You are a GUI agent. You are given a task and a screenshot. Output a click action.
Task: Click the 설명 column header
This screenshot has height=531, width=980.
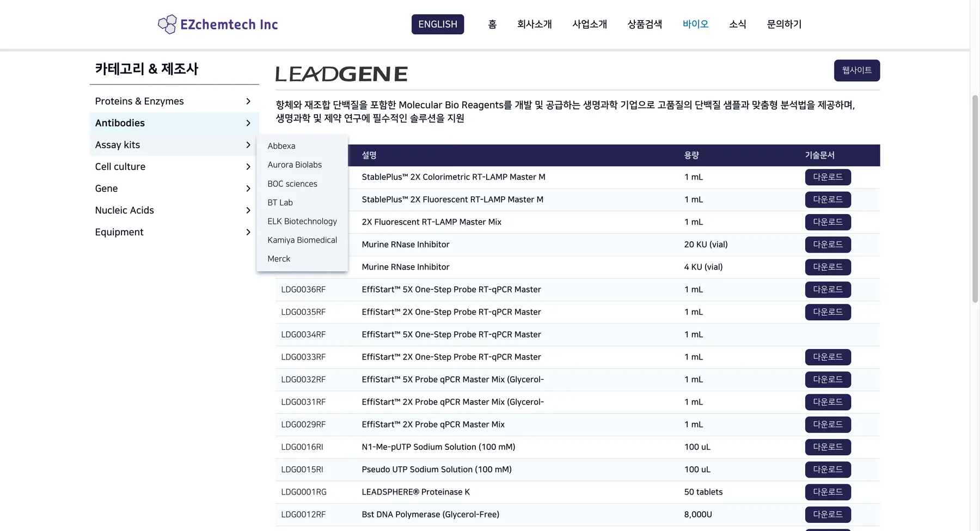click(369, 155)
